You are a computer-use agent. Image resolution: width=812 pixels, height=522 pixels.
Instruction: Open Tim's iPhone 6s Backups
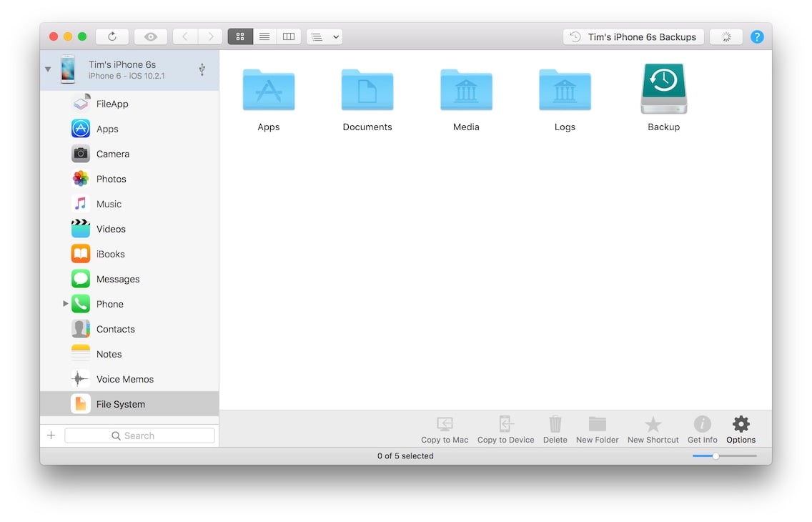click(x=633, y=36)
